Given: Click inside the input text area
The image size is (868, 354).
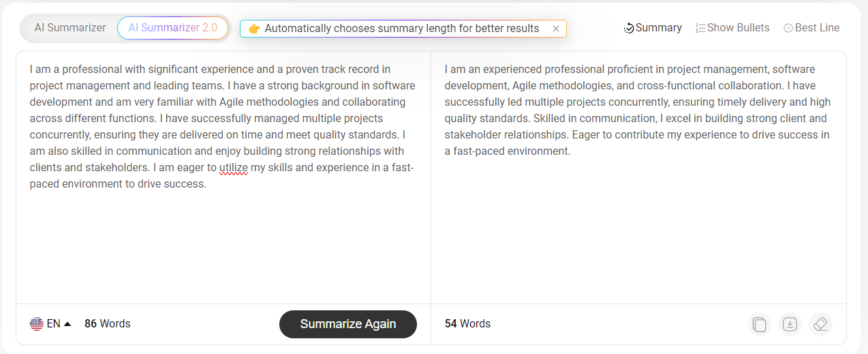Looking at the screenshot, I should 223,177.
